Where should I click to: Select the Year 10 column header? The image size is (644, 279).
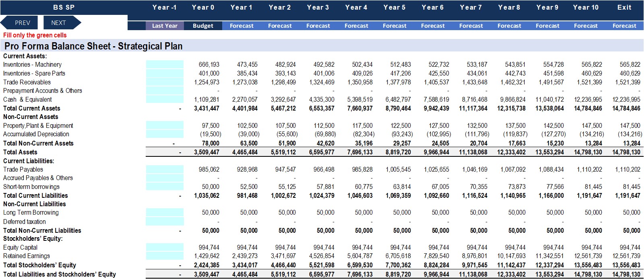click(586, 7)
